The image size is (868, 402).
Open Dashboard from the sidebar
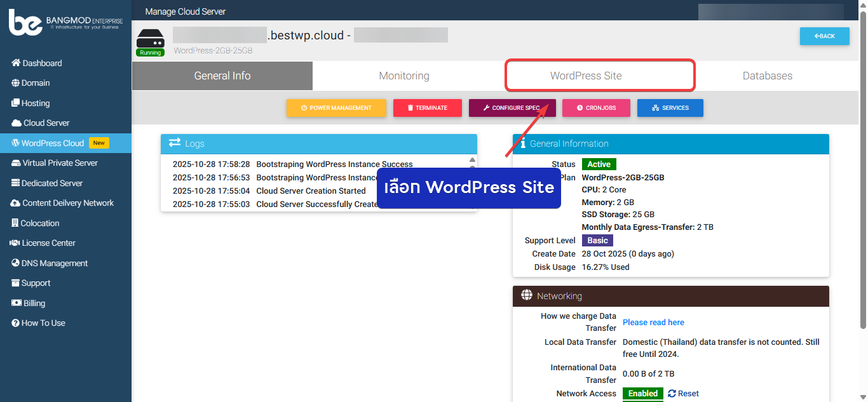pyautogui.click(x=42, y=63)
